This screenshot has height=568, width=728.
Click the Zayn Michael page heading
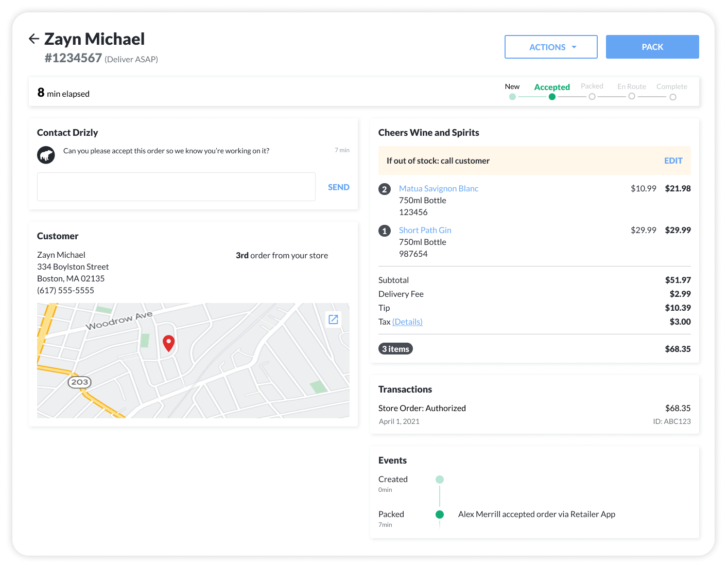pyautogui.click(x=95, y=39)
